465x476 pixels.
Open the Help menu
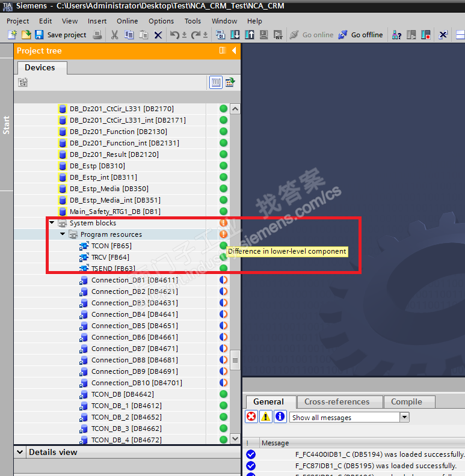tap(254, 21)
